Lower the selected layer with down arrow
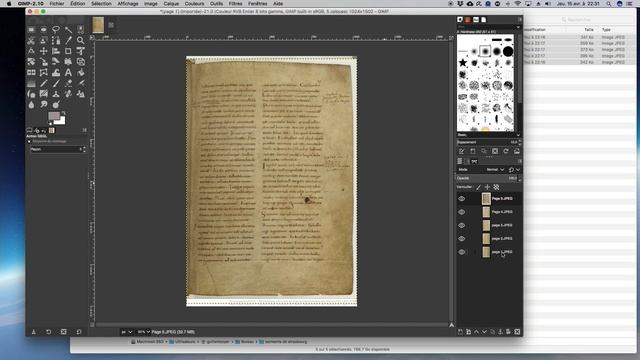Screen dimensions: 640x360 pos(484,332)
